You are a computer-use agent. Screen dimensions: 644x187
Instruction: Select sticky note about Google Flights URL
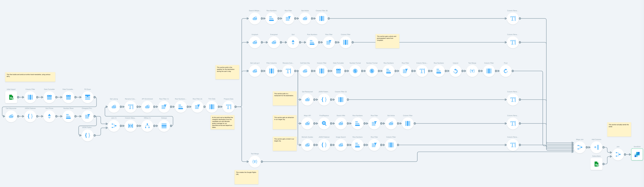(x=246, y=177)
